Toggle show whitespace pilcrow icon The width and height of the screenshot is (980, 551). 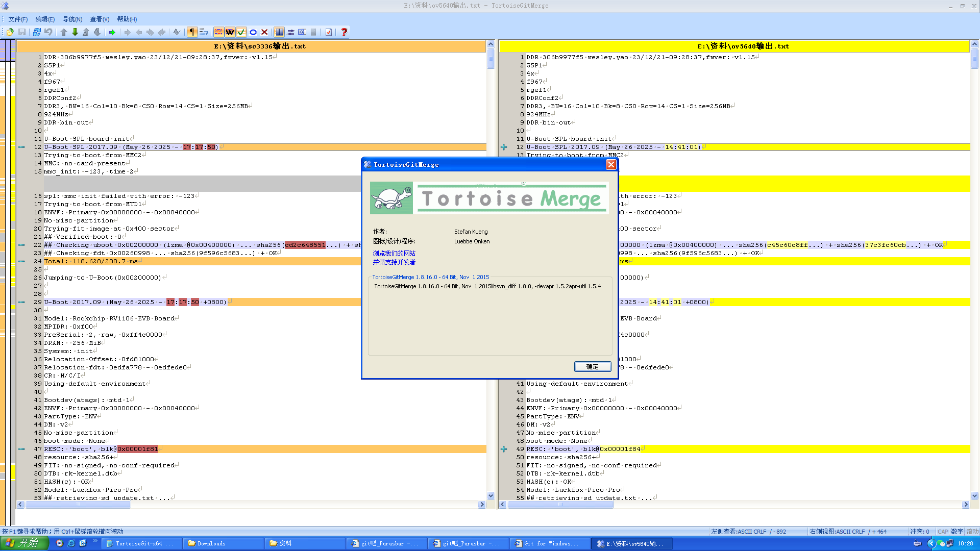point(192,32)
